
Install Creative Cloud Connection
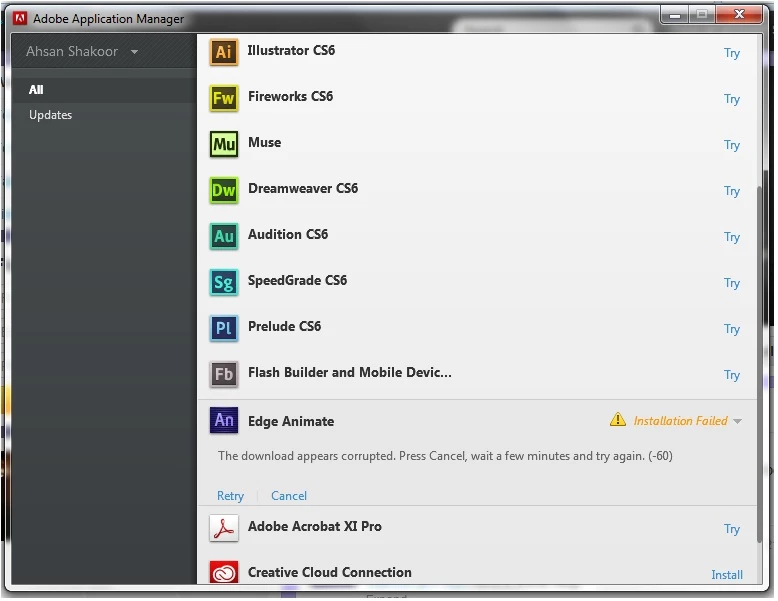click(x=727, y=575)
